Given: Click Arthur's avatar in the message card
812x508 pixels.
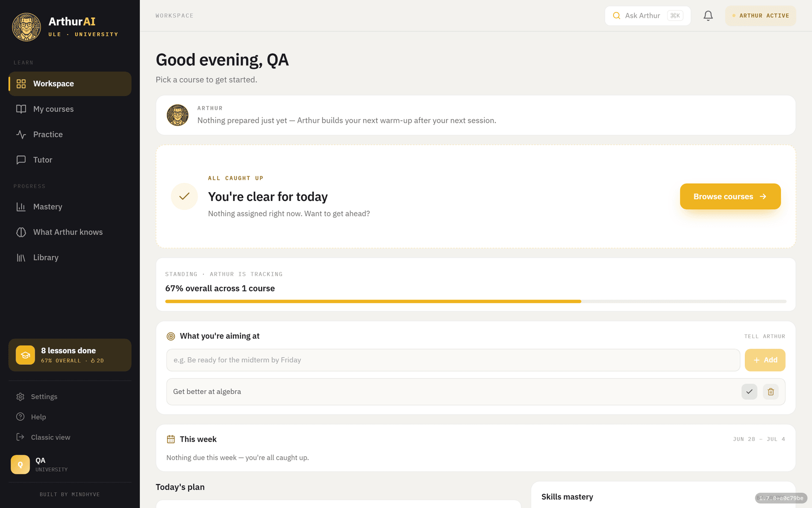Looking at the screenshot, I should [178, 115].
